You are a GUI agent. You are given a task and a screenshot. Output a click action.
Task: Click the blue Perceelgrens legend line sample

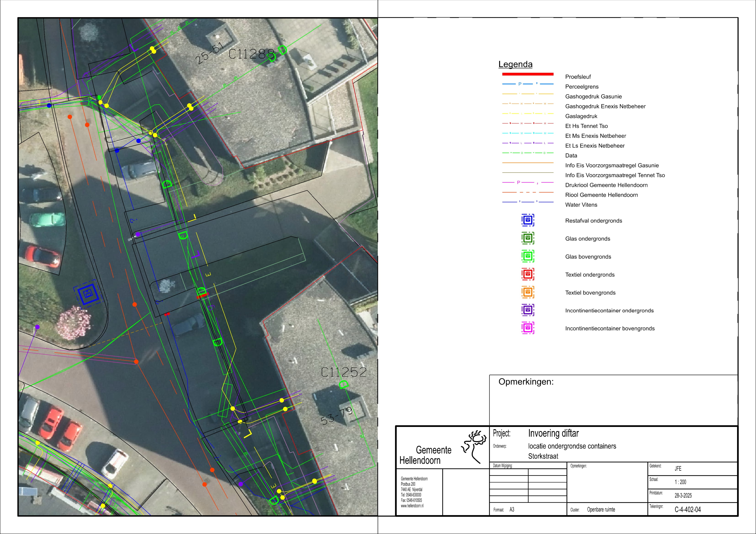pyautogui.click(x=527, y=84)
